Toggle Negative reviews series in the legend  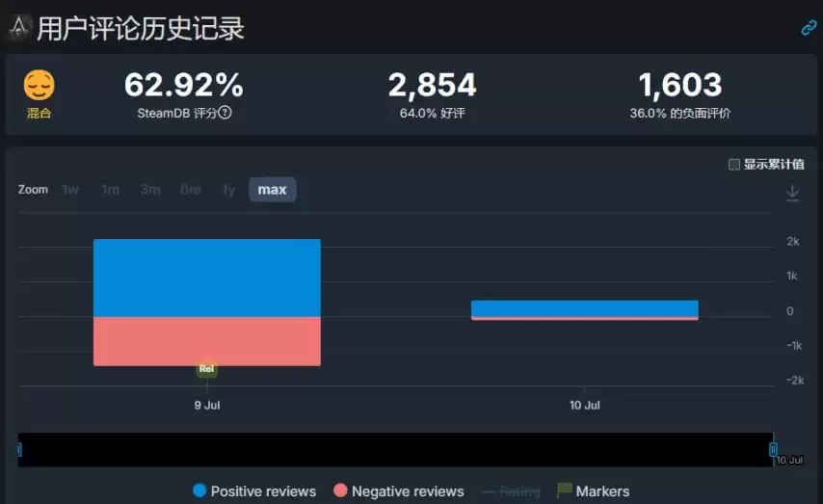tap(399, 491)
